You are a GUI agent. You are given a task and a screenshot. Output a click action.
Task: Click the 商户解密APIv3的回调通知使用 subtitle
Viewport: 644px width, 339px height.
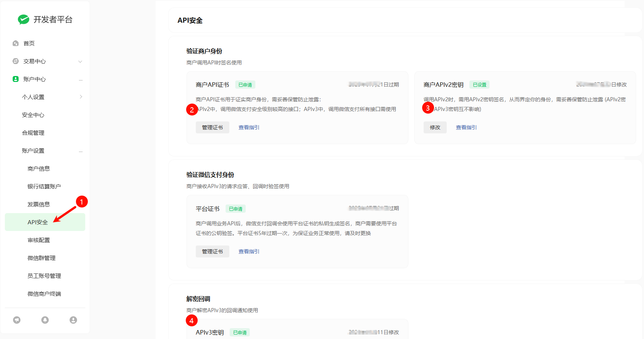(222, 310)
